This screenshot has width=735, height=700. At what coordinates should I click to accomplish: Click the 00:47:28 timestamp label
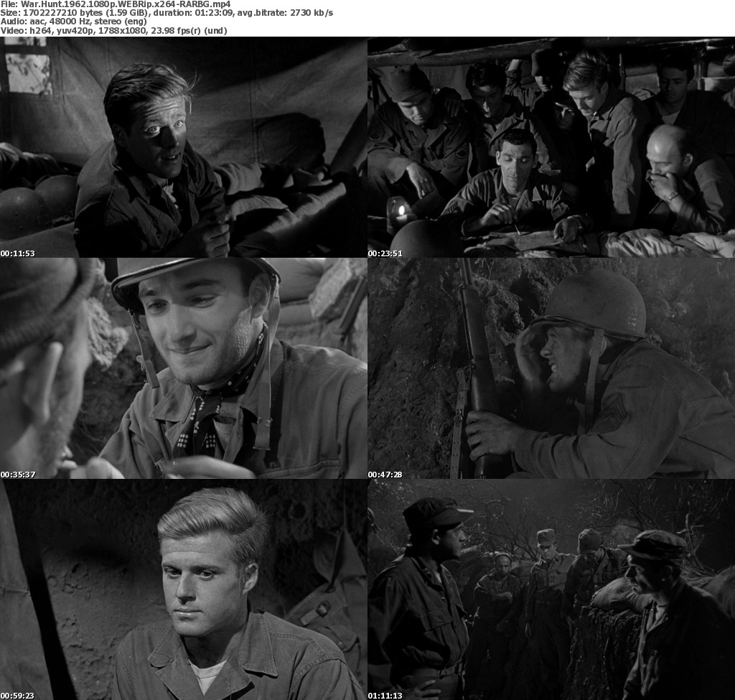[385, 475]
